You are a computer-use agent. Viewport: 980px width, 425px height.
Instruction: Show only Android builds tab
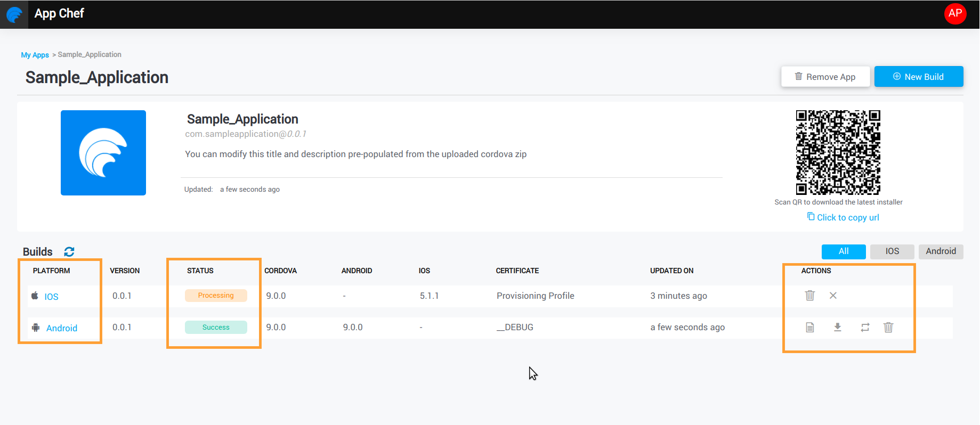coord(941,251)
